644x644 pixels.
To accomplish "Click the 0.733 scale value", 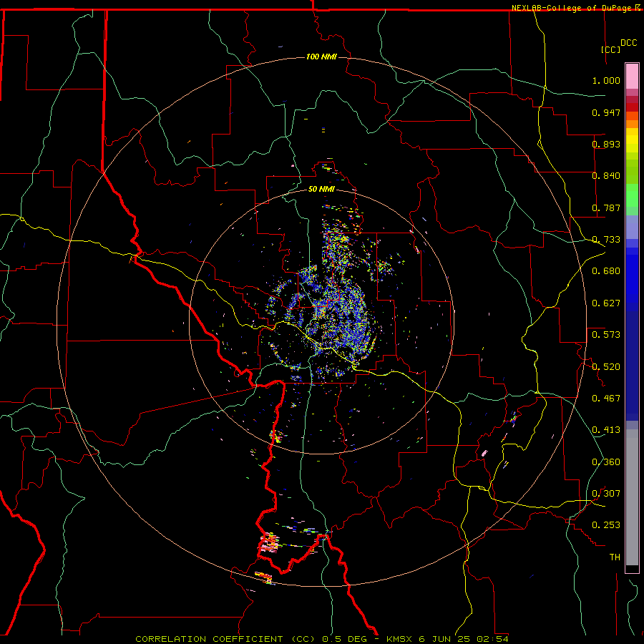I will coord(606,240).
